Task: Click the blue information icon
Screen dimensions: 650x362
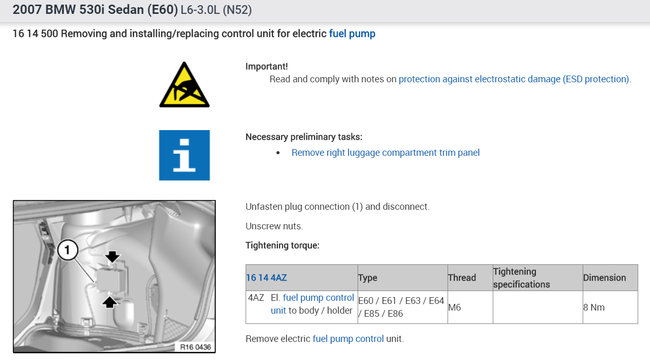Action: [184, 155]
